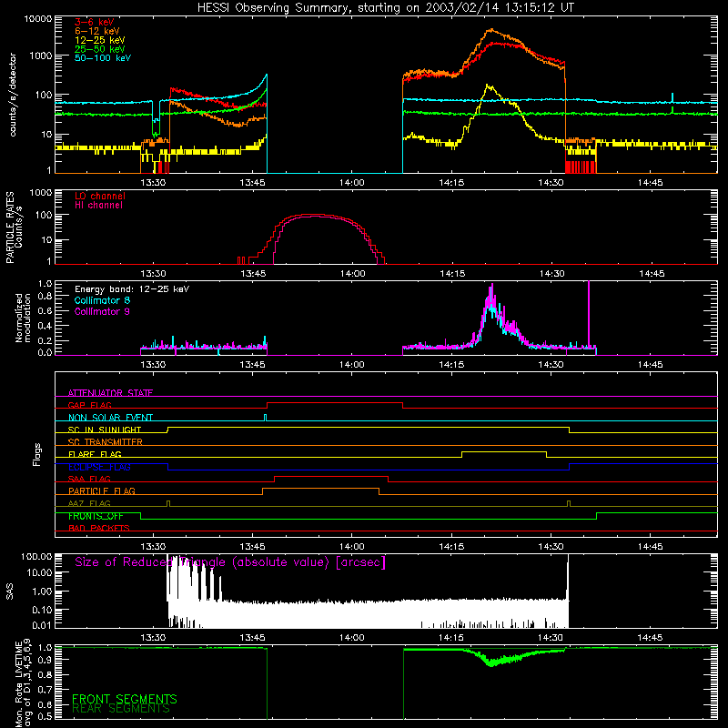This screenshot has width=728, height=728.
Task: Click the Energy band: 12-25 keV label
Action: (132, 289)
